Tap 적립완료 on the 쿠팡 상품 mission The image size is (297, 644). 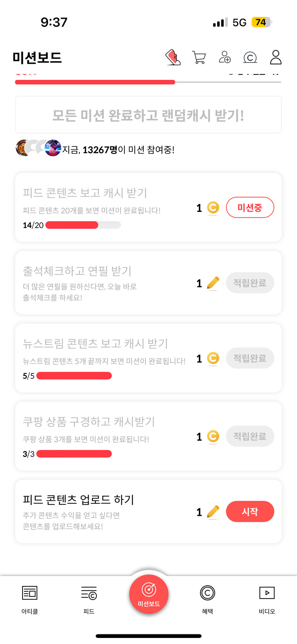pos(250,436)
